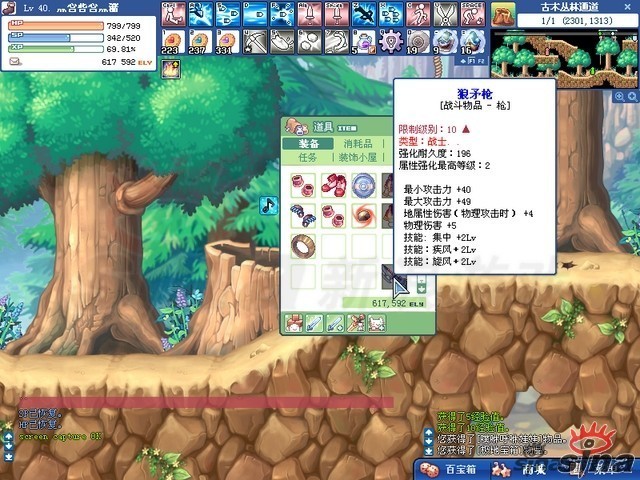The height and width of the screenshot is (480, 640).
Task: Activate the Ctrl sitting-figure skill slot
Action: click(x=173, y=14)
